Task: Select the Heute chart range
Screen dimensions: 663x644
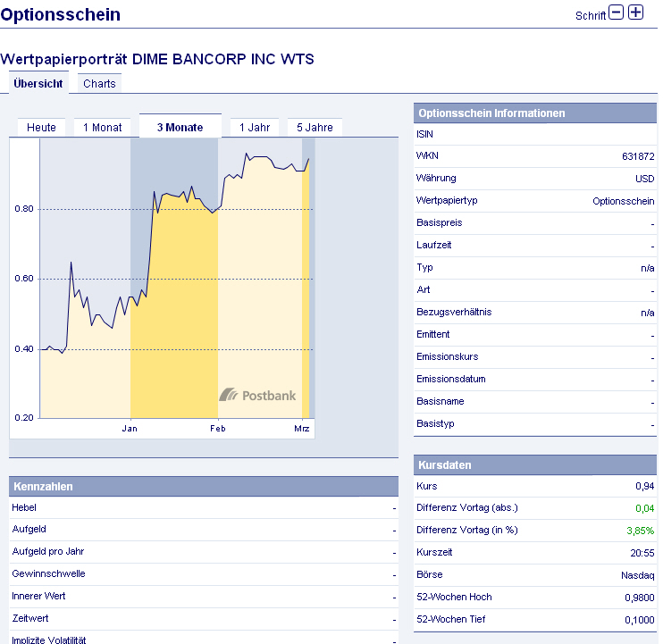Action: (x=41, y=127)
